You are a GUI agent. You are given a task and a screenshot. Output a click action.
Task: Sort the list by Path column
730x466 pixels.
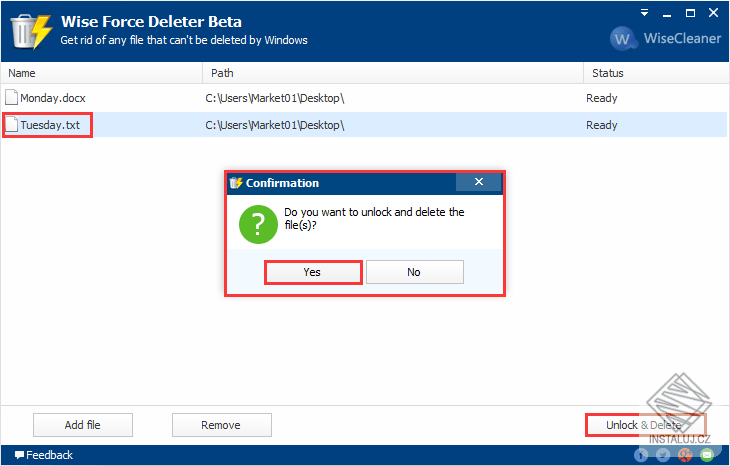pyautogui.click(x=393, y=73)
